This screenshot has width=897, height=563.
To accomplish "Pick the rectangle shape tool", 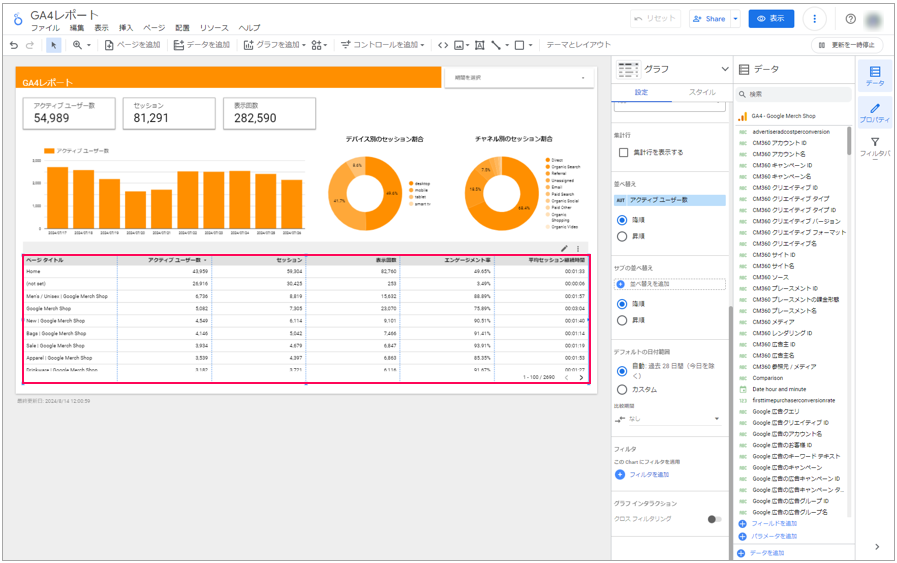I will pos(519,45).
